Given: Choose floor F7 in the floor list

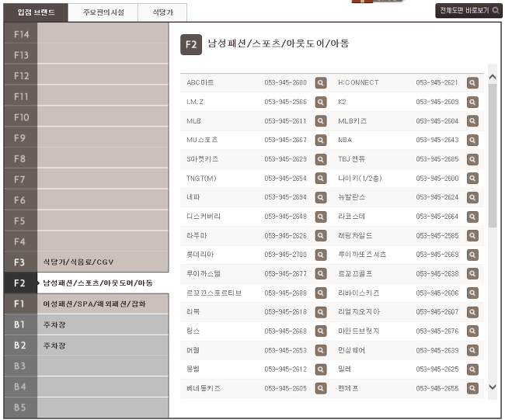Looking at the screenshot, I should [x=86, y=179].
